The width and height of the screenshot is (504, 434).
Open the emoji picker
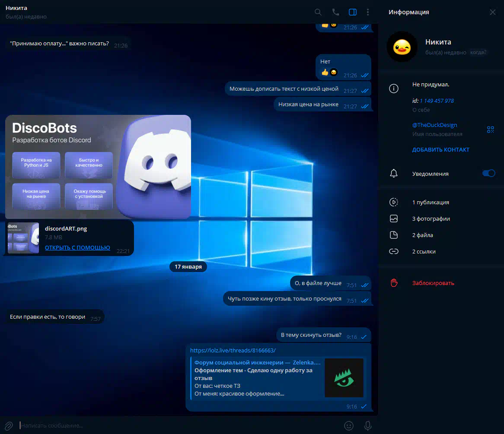click(349, 426)
